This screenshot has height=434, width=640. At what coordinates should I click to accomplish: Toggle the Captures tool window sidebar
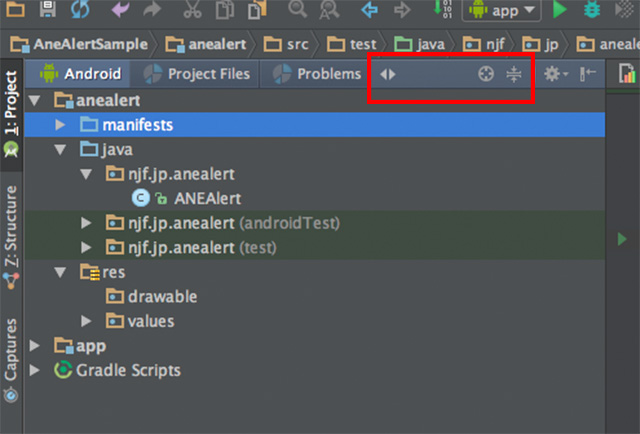pyautogui.click(x=11, y=360)
